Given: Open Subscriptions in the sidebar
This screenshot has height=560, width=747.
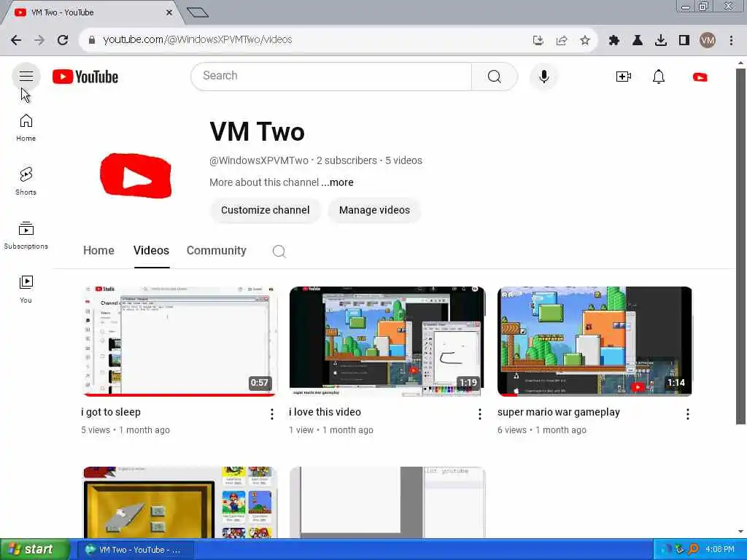Looking at the screenshot, I should 26,236.
